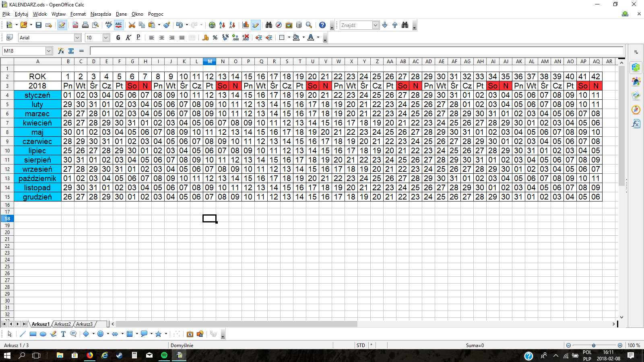
Task: Open the Plik menu
Action: coord(6,14)
